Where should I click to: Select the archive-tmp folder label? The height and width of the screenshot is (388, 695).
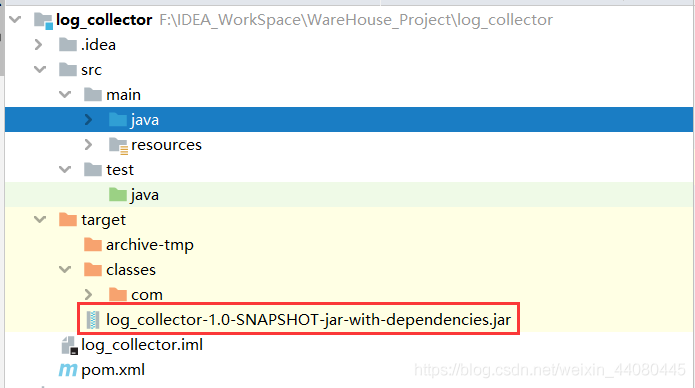pos(150,245)
